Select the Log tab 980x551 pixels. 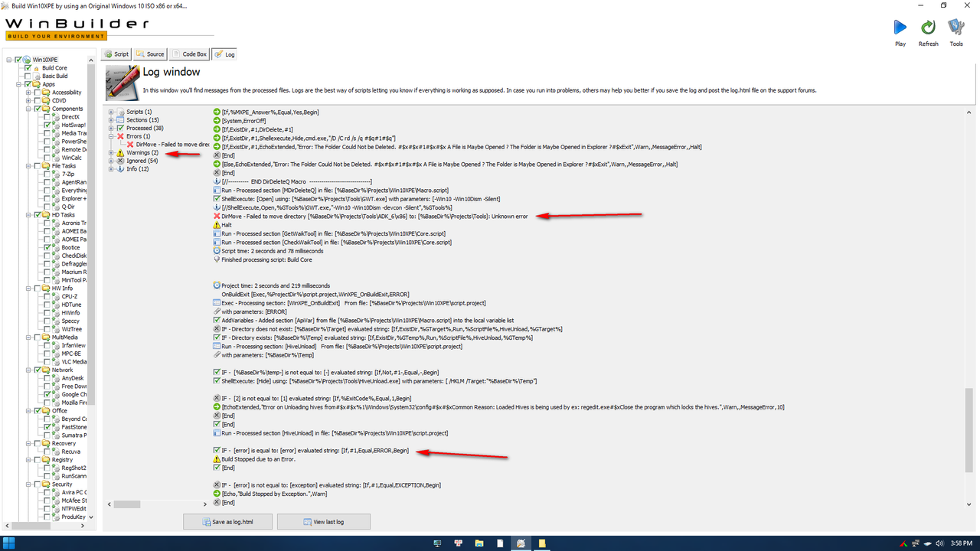225,54
